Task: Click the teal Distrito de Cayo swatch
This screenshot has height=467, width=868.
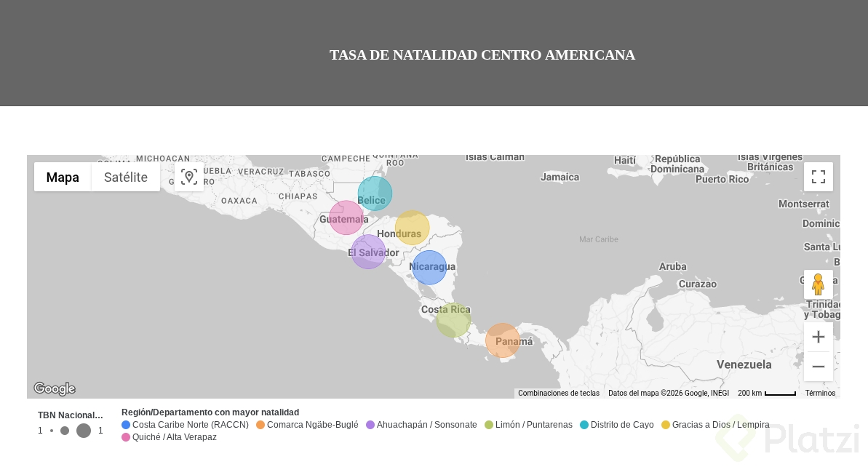Action: [584, 425]
